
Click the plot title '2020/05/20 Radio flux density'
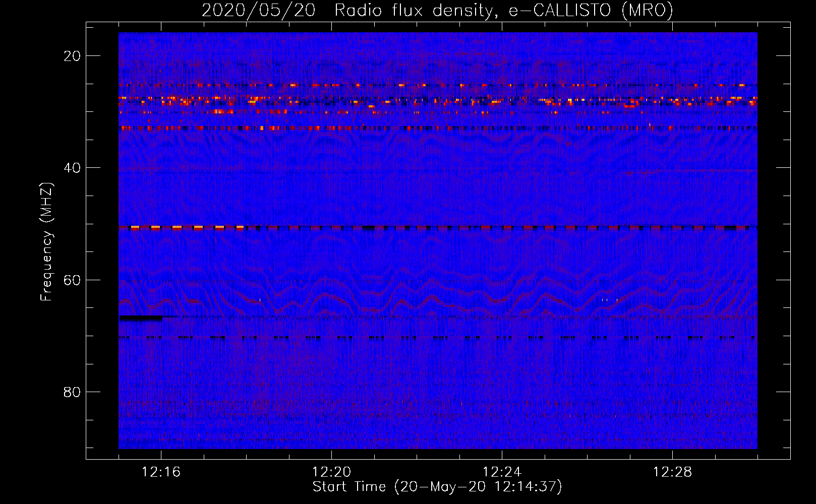coord(437,11)
